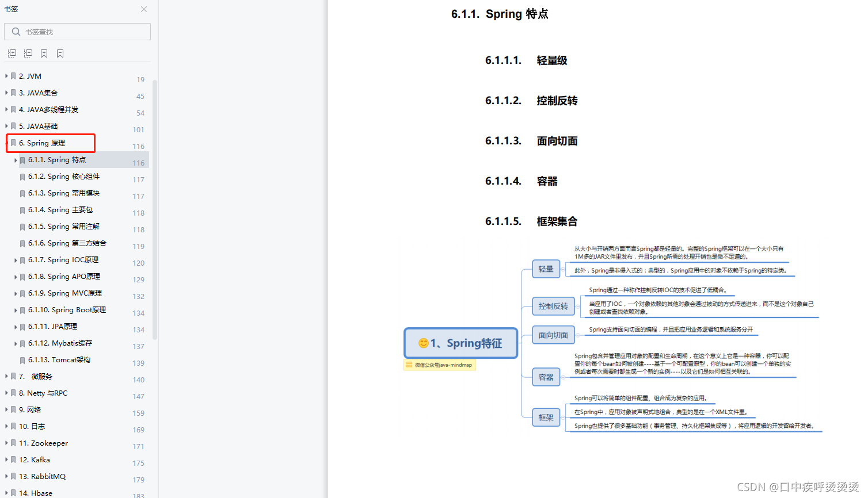Image resolution: width=868 pixels, height=498 pixels.
Task: Expand the 6.1.9. Spring MVC原理 bookmark
Action: click(x=16, y=293)
